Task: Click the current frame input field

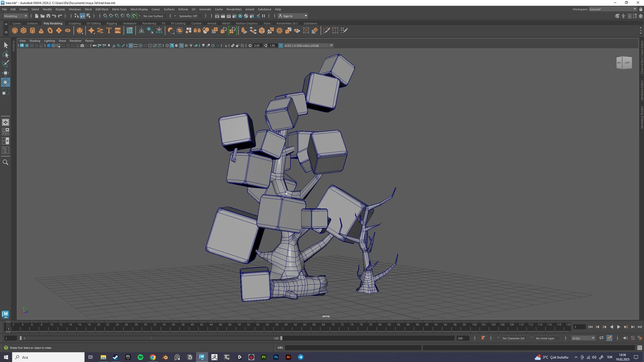Action: [x=579, y=327]
